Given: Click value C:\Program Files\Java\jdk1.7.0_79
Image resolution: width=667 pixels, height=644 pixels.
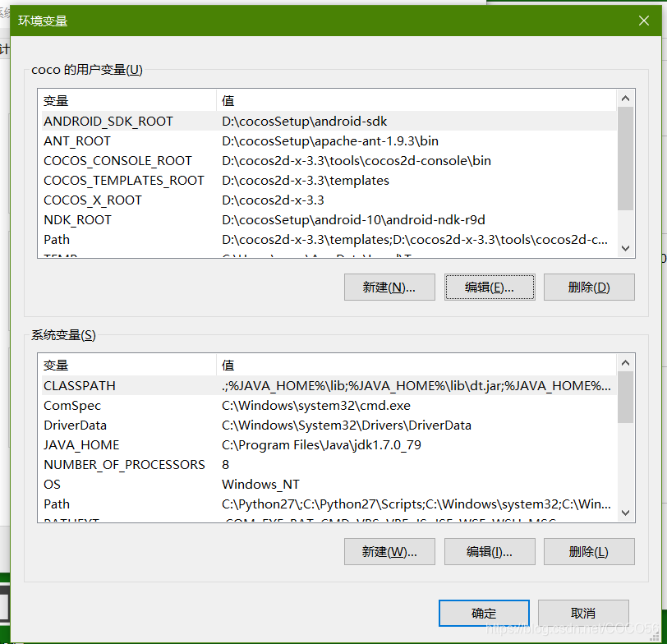Looking at the screenshot, I should point(321,445).
